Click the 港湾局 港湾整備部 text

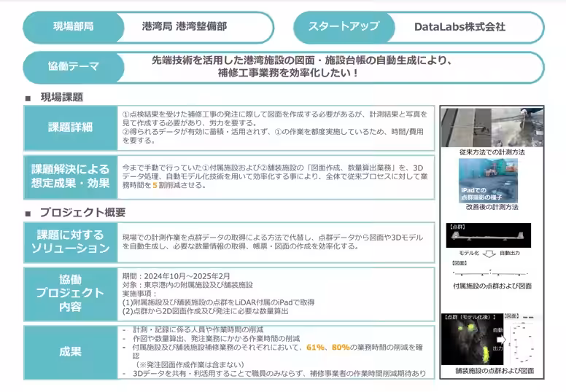click(x=184, y=27)
